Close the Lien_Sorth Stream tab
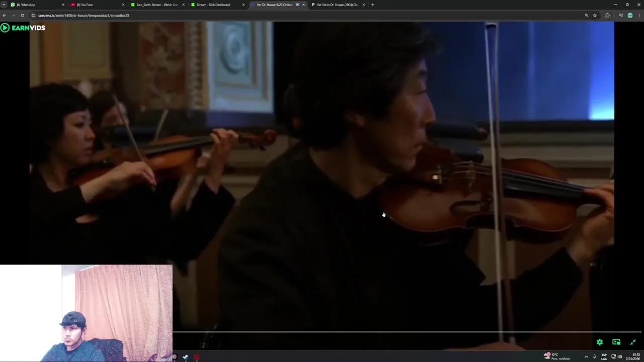This screenshot has height=362, width=644. coord(183,5)
